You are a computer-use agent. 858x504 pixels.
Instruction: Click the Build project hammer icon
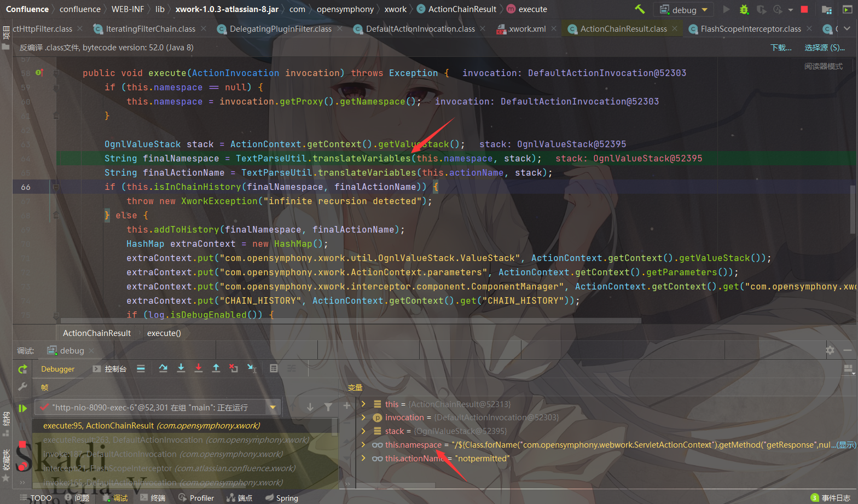point(640,9)
